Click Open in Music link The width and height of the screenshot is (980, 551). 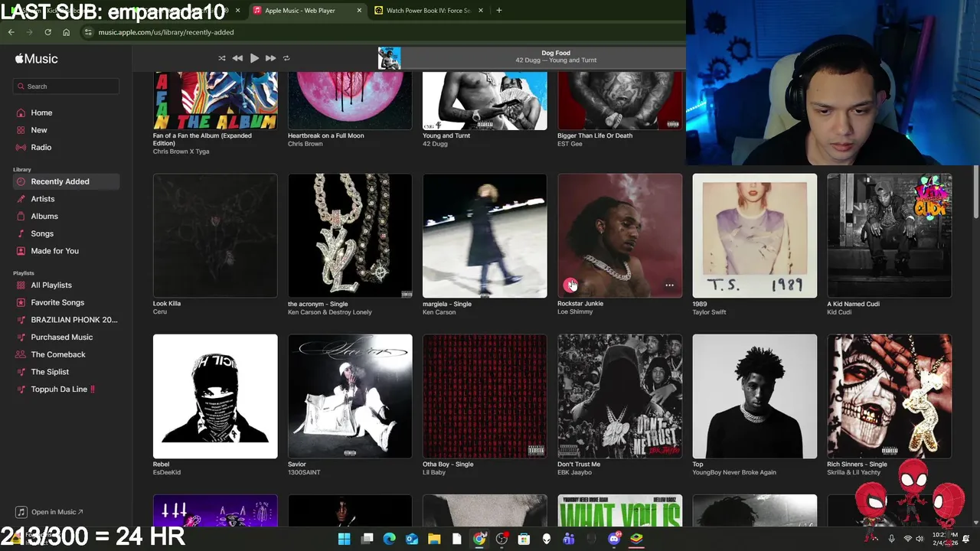coord(51,512)
